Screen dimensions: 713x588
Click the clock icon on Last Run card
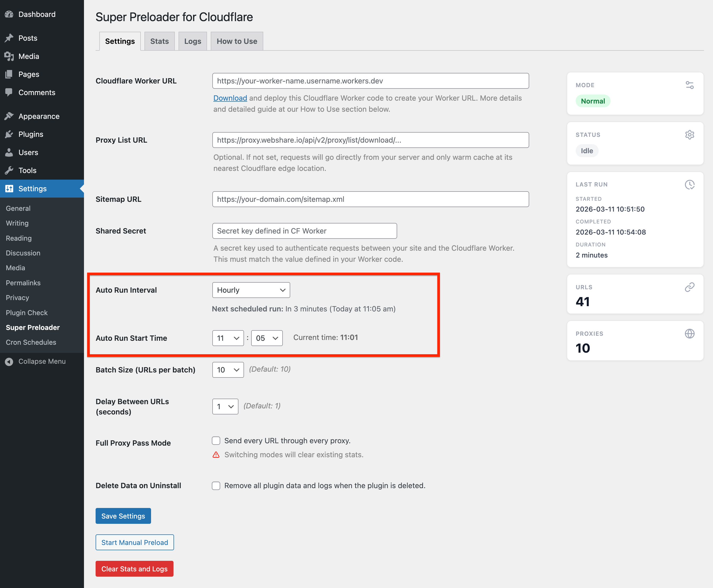690,185
